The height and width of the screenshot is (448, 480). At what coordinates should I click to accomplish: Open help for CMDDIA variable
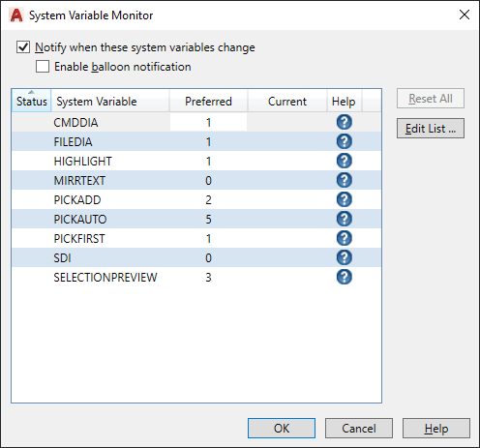[x=345, y=122]
